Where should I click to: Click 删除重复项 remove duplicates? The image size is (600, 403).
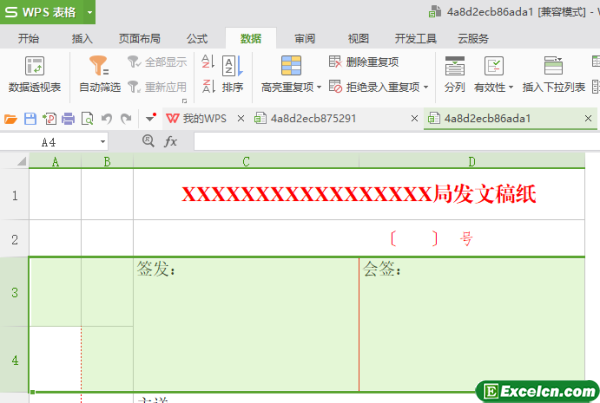click(364, 62)
